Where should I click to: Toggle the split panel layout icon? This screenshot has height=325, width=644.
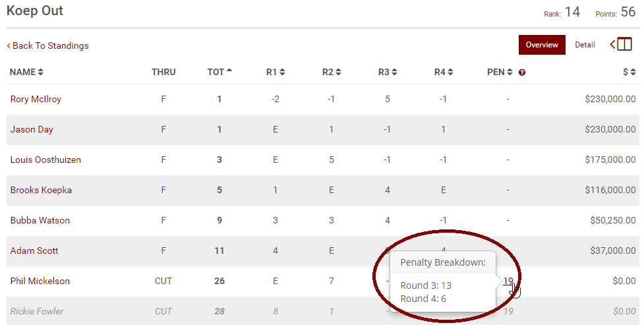tap(624, 44)
